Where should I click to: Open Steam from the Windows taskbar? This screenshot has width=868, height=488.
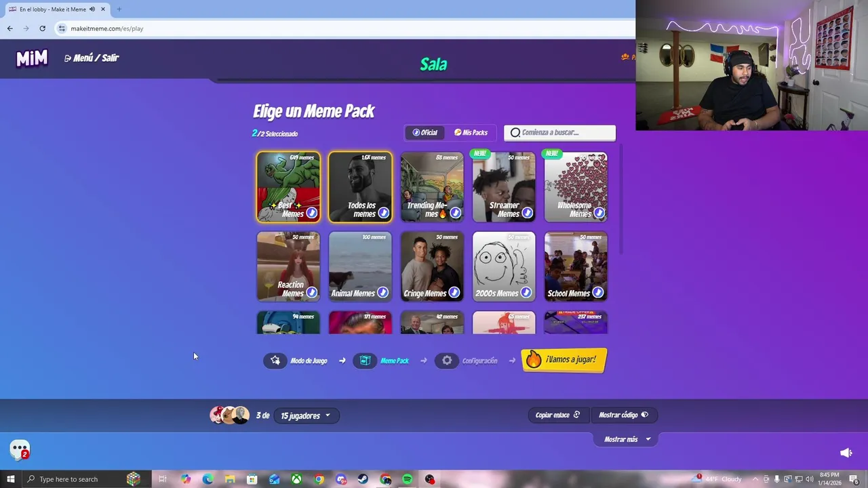tap(363, 479)
